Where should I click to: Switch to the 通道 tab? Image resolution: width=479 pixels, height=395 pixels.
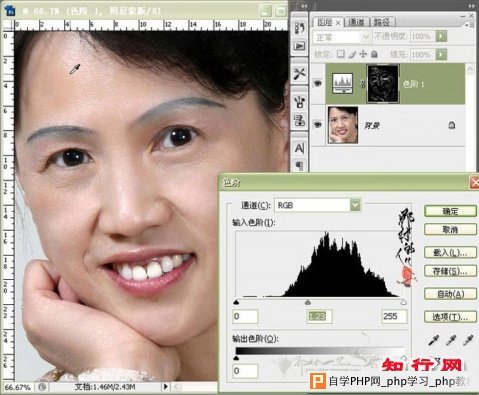(x=356, y=22)
